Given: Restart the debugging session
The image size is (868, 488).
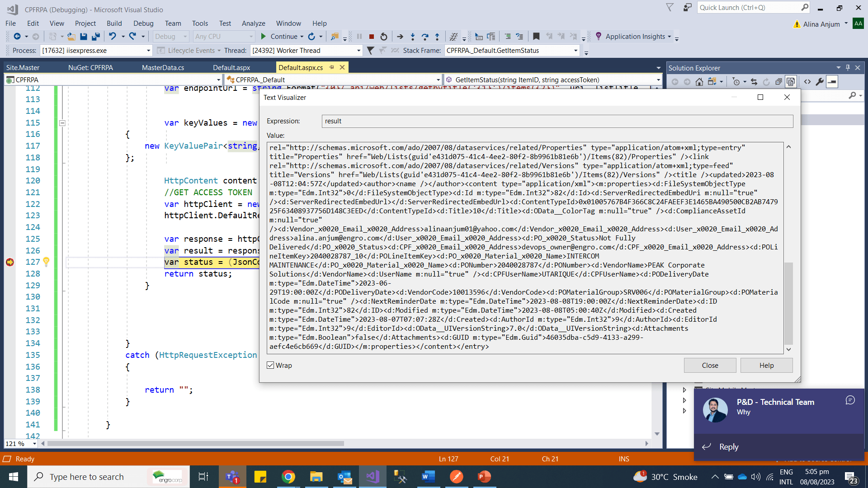Looking at the screenshot, I should click(x=384, y=37).
